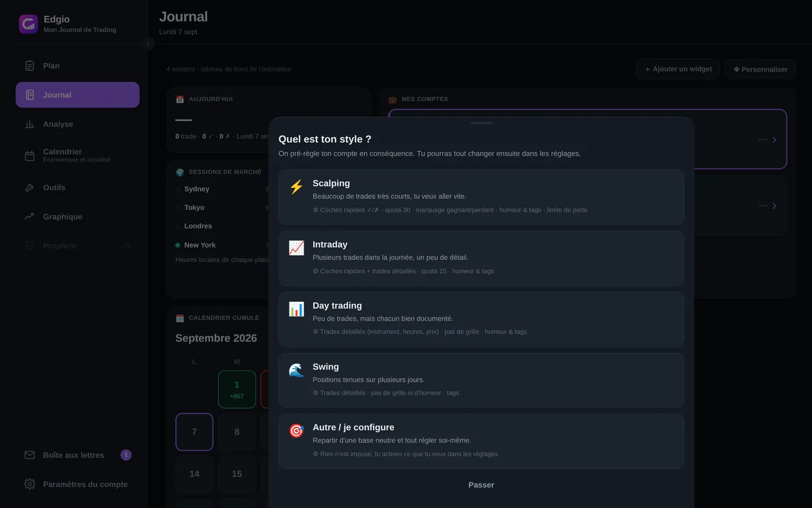
Task: Click the bar chart Day trading icon
Action: point(297,309)
